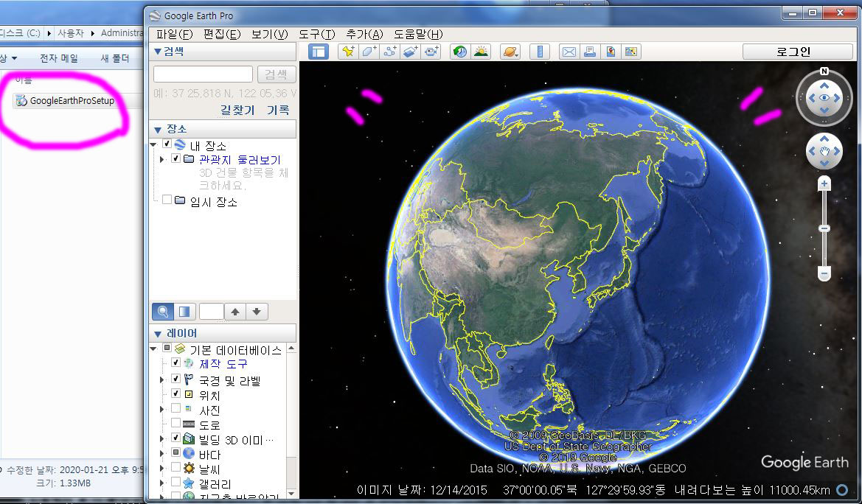Add a path using the toolbar

coord(390,52)
